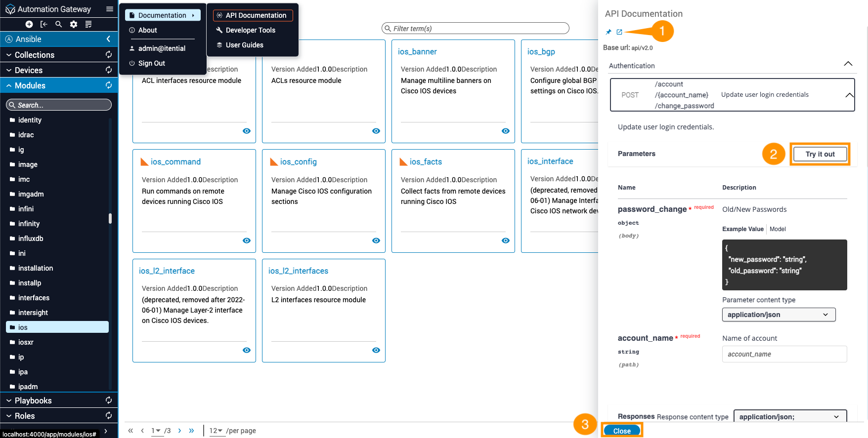Choose Sign Out from the menu
The height and width of the screenshot is (438, 868).
pyautogui.click(x=151, y=63)
